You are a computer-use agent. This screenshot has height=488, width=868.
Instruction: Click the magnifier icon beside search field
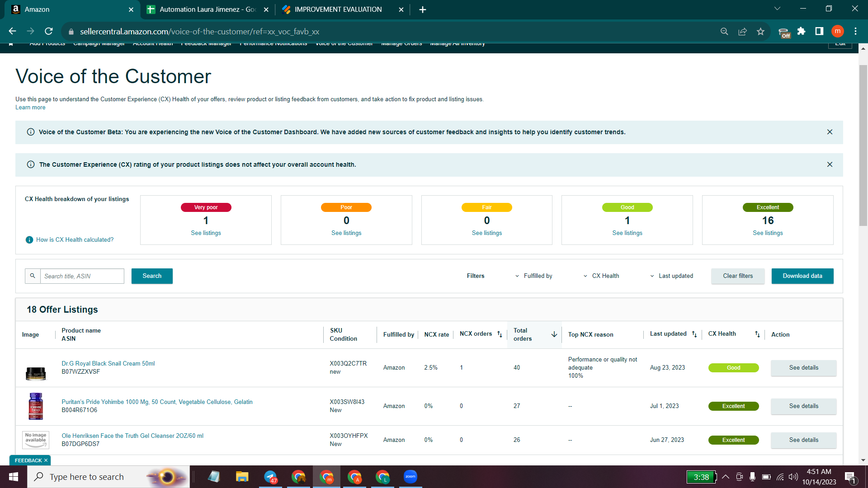(33, 276)
